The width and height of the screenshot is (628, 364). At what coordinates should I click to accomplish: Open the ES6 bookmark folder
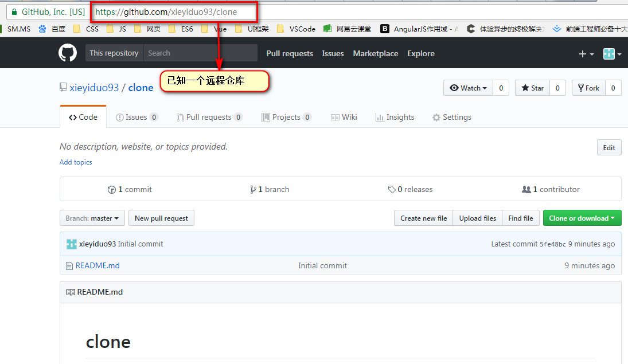pos(181,29)
